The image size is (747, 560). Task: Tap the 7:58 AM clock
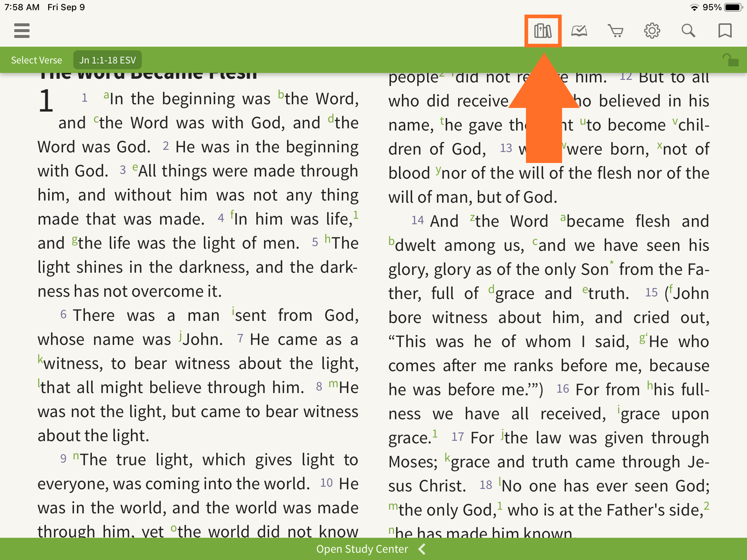click(22, 7)
